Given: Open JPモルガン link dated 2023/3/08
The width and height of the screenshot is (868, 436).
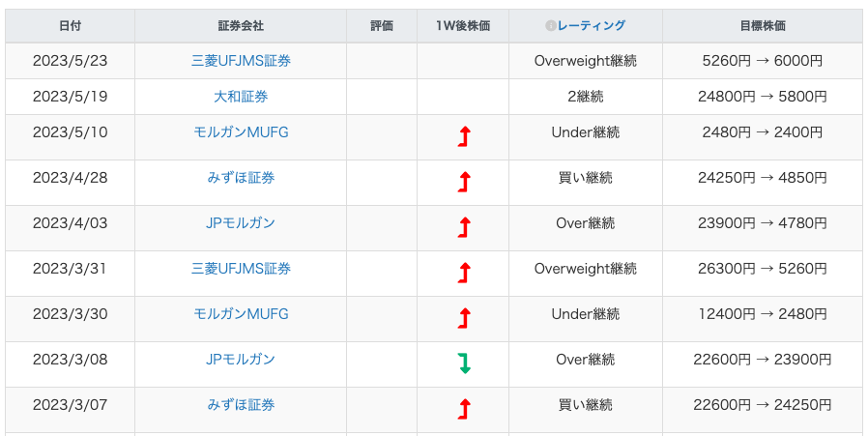Looking at the screenshot, I should [x=241, y=360].
